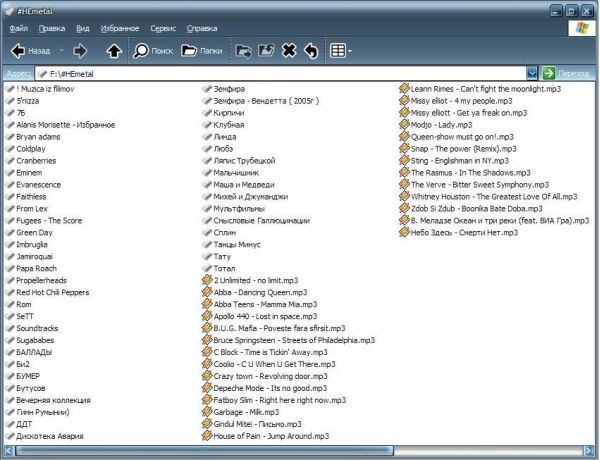Select "Дискотека Авария" folder name
The image size is (600, 460).
tap(50, 436)
